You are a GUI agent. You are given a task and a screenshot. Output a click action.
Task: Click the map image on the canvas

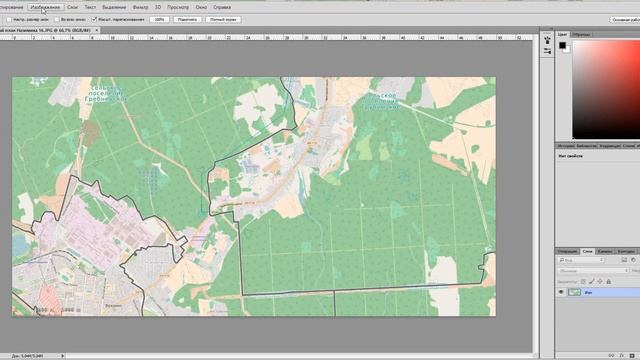(x=254, y=196)
